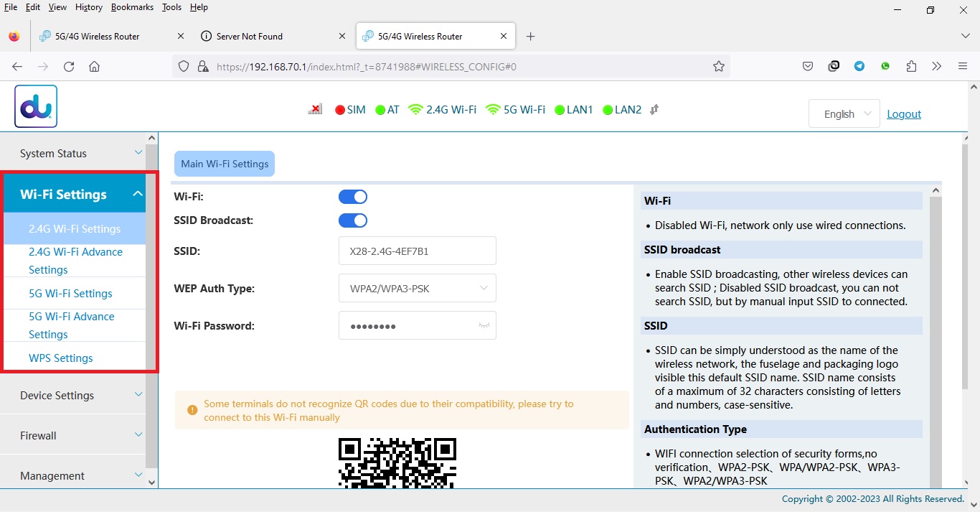980x512 pixels.
Task: Click the browser reload icon
Action: [69, 67]
